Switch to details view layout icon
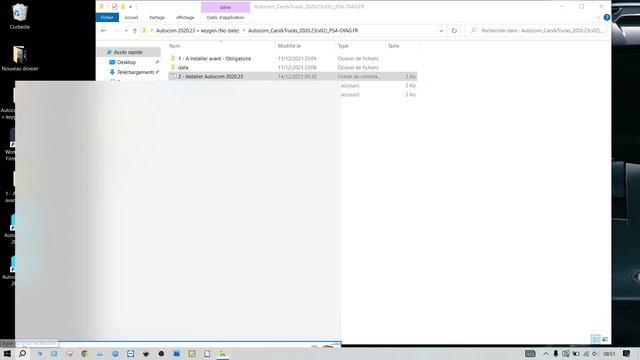Viewport: 640px width, 360px height. [596, 339]
